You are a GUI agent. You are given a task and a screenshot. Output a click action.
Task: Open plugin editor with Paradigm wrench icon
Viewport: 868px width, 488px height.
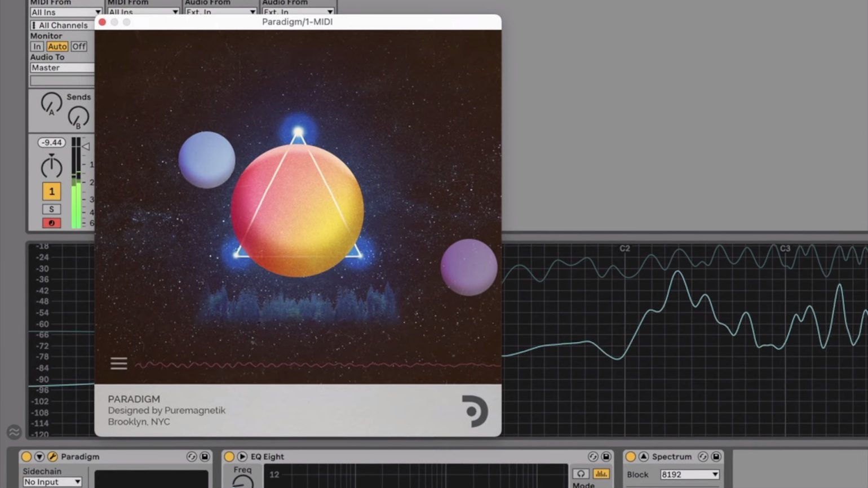point(52,456)
